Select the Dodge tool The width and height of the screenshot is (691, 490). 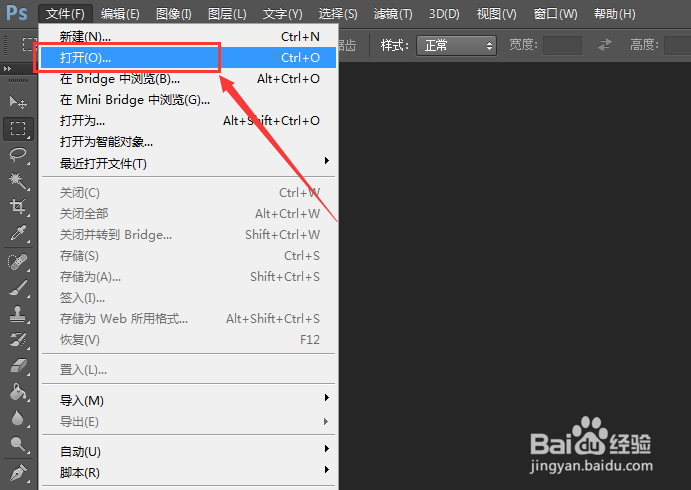coord(18,444)
